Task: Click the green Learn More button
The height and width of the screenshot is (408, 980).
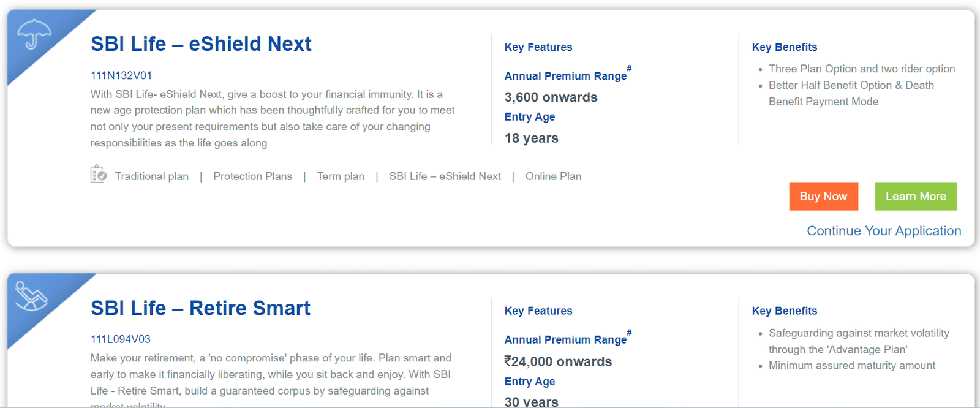Action: click(x=916, y=196)
